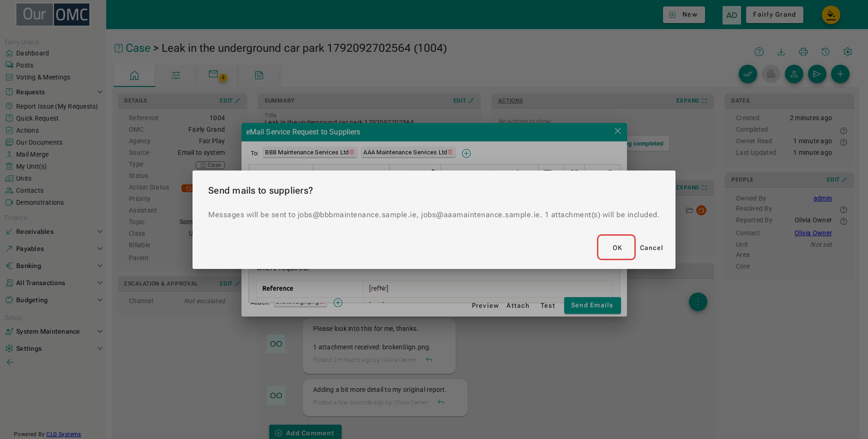Open Voting & Meetings in sidebar
Image resolution: width=868 pixels, height=439 pixels.
coord(43,77)
